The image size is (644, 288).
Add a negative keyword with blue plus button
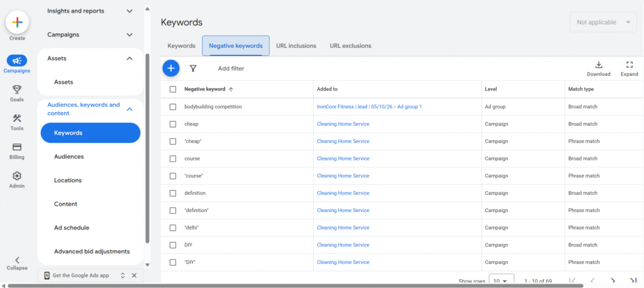point(171,68)
